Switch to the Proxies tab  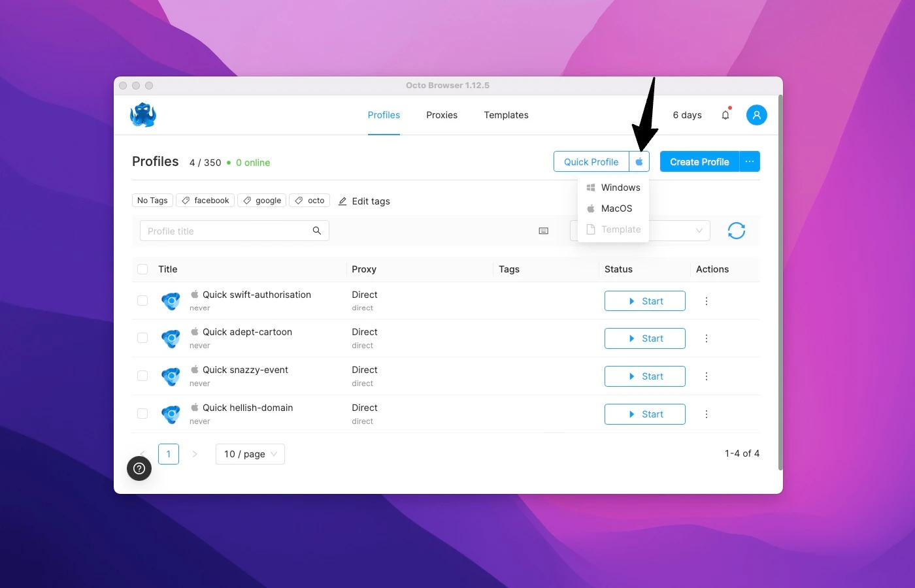pyautogui.click(x=441, y=115)
